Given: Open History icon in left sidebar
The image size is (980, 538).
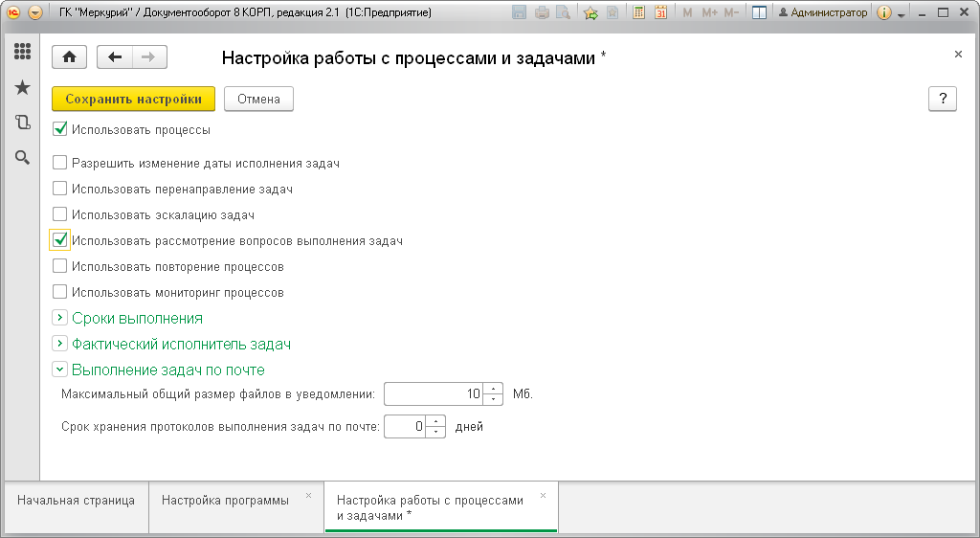Looking at the screenshot, I should (23, 123).
